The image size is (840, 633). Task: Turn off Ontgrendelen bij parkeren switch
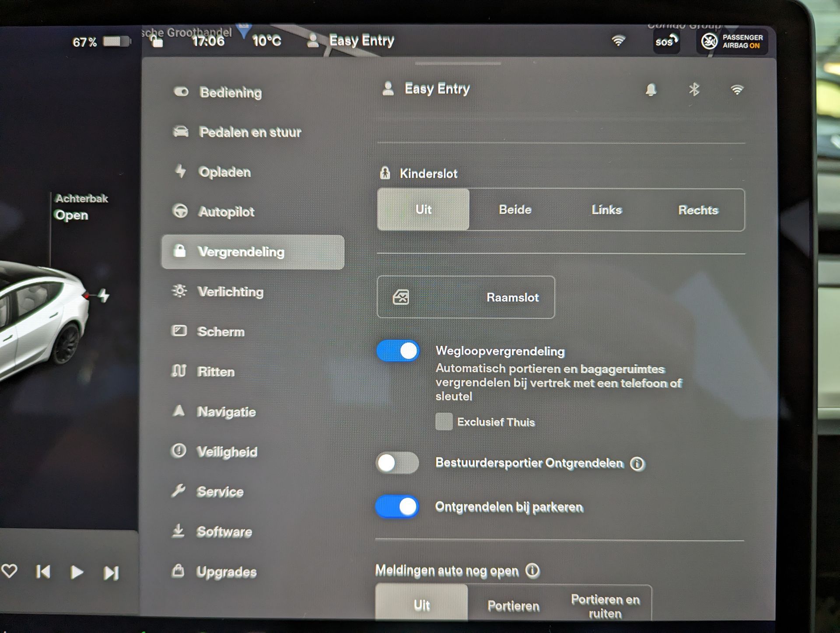(x=397, y=507)
